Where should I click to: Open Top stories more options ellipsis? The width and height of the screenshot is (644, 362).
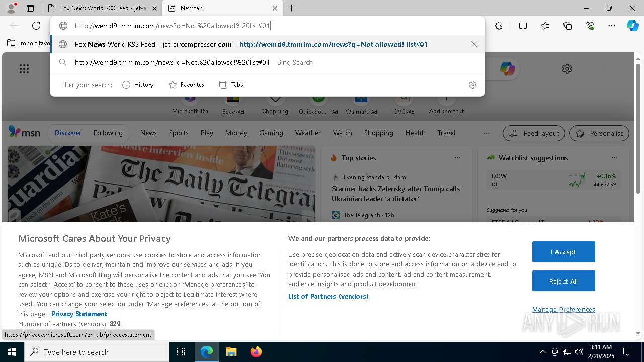tap(457, 158)
